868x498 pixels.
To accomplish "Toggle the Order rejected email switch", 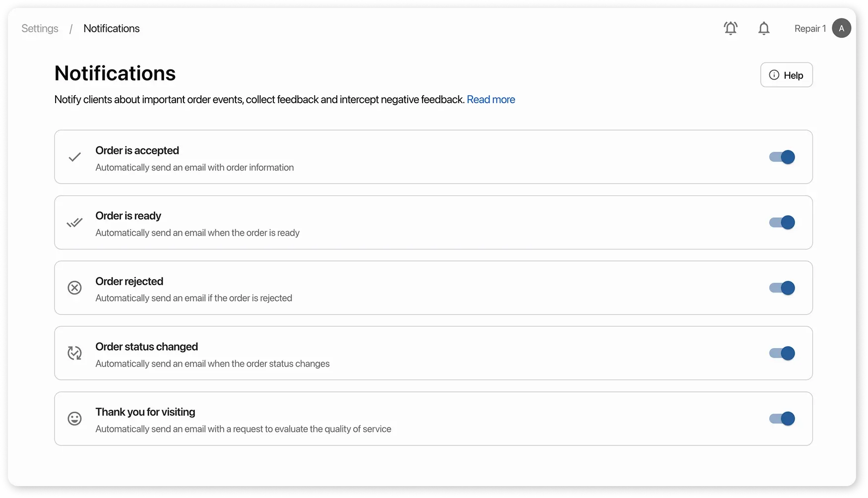I will coord(782,288).
